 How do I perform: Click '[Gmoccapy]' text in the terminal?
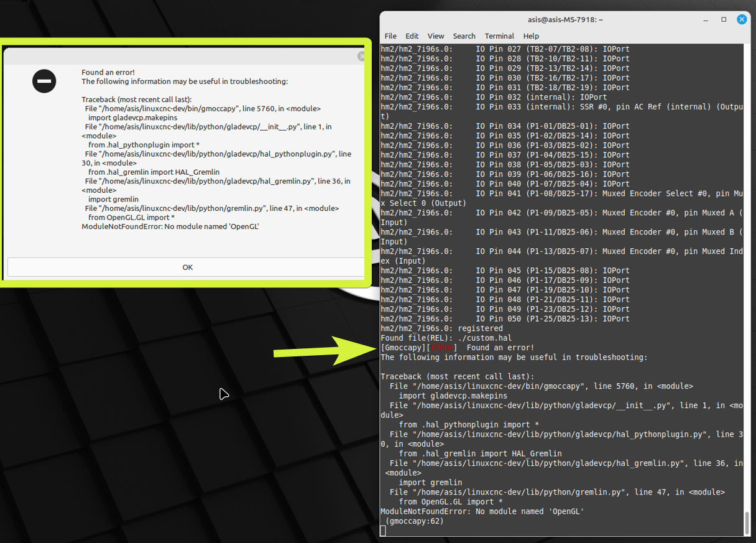point(403,348)
